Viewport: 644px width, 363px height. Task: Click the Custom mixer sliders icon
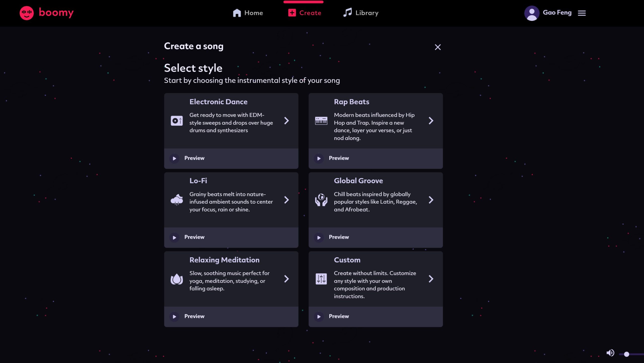coord(321,279)
